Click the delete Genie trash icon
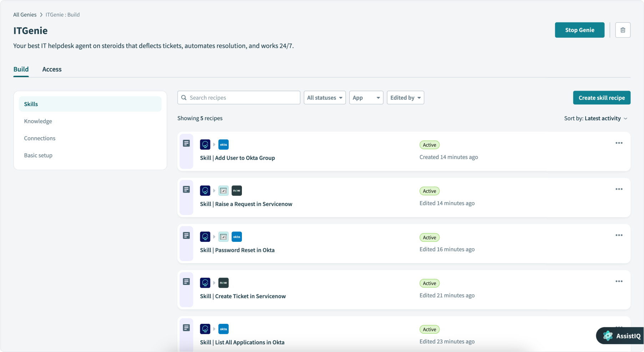Image resolution: width=644 pixels, height=352 pixels. [623, 30]
